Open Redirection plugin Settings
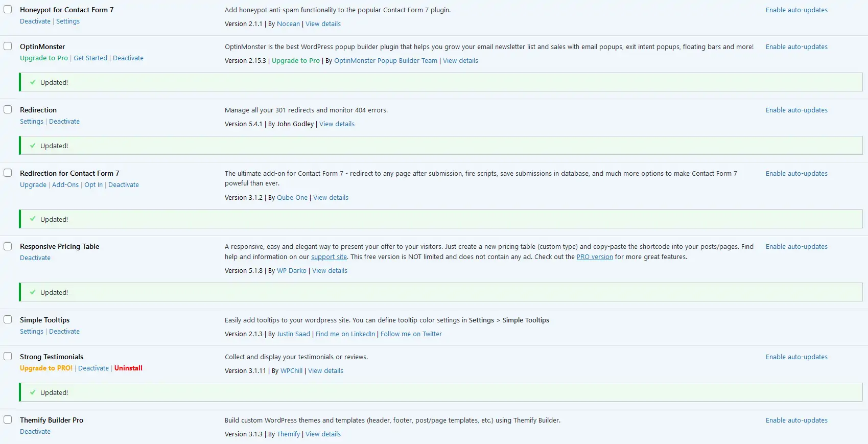Screen dimensions: 868x444 pos(32,122)
